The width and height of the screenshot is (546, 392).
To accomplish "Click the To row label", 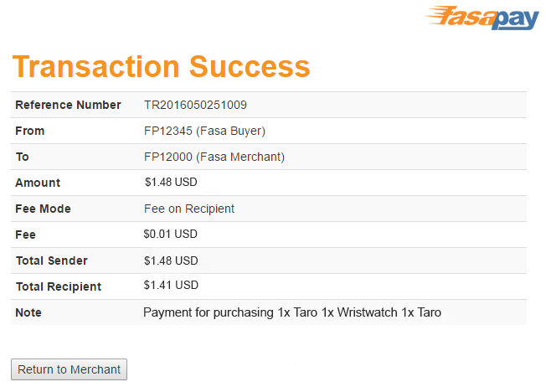I will [23, 157].
